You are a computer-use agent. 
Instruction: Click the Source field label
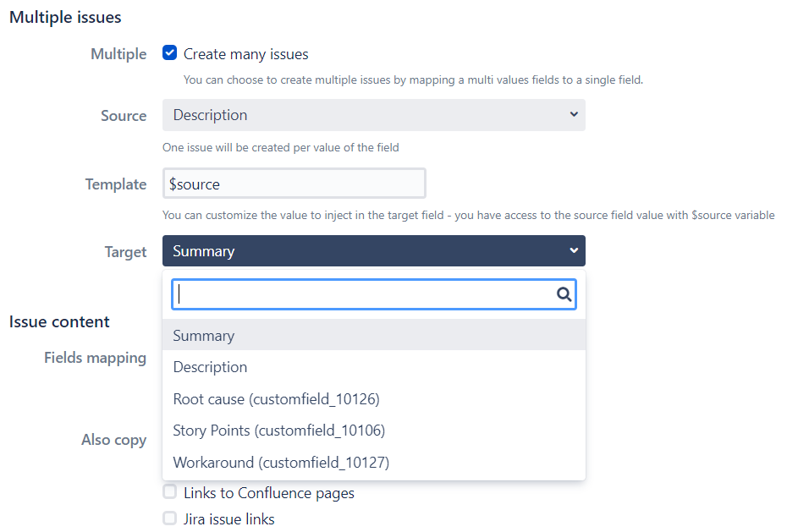click(124, 116)
